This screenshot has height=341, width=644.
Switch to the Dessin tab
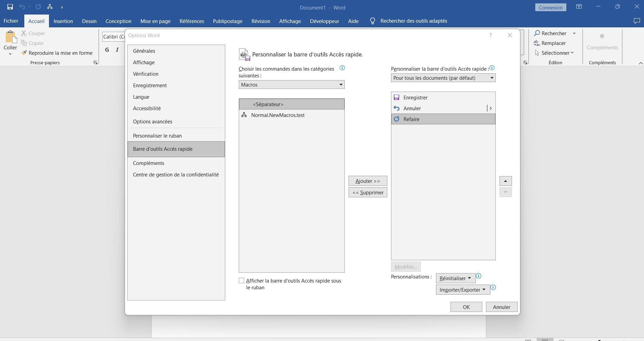coord(89,21)
